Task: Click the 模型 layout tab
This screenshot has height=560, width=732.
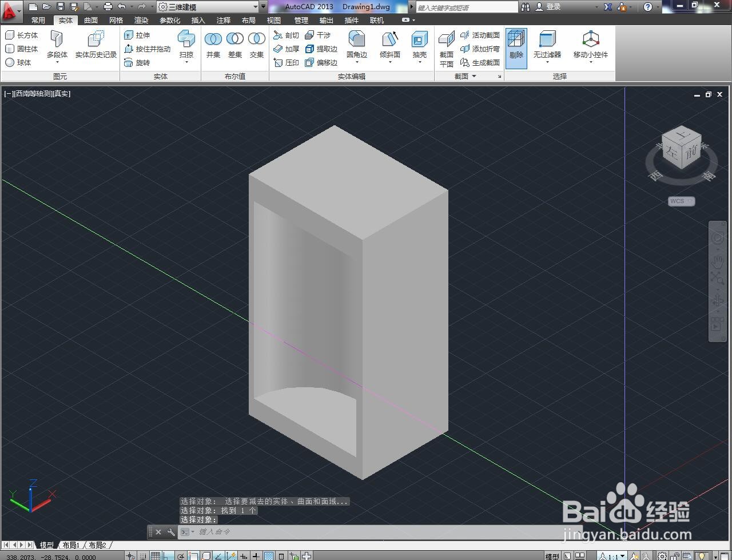Action: coord(46,545)
